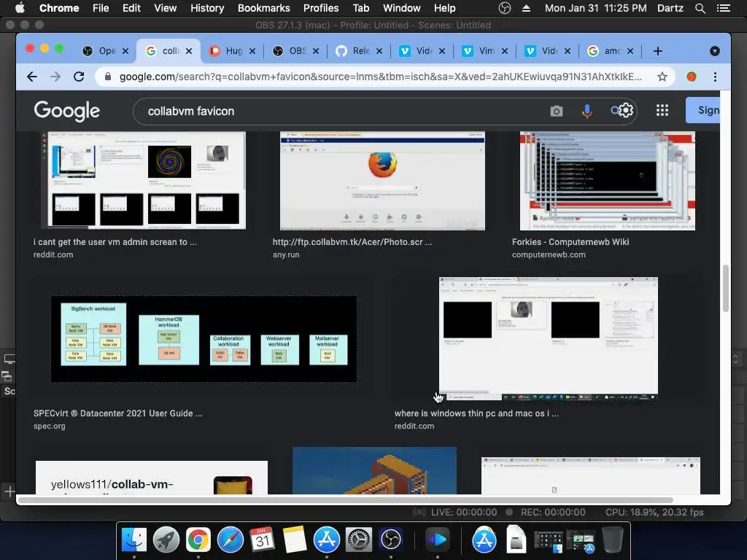Search by image using the camera icon
Image resolution: width=747 pixels, height=560 pixels.
[x=557, y=111]
